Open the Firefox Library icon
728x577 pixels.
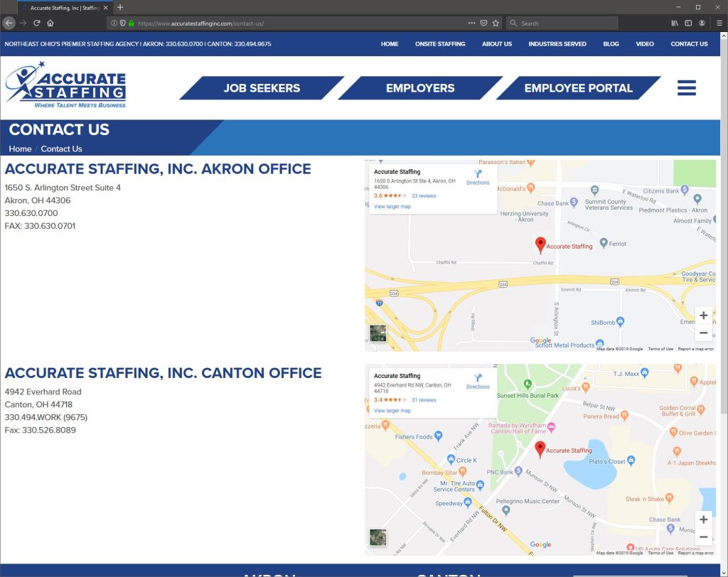(x=675, y=23)
